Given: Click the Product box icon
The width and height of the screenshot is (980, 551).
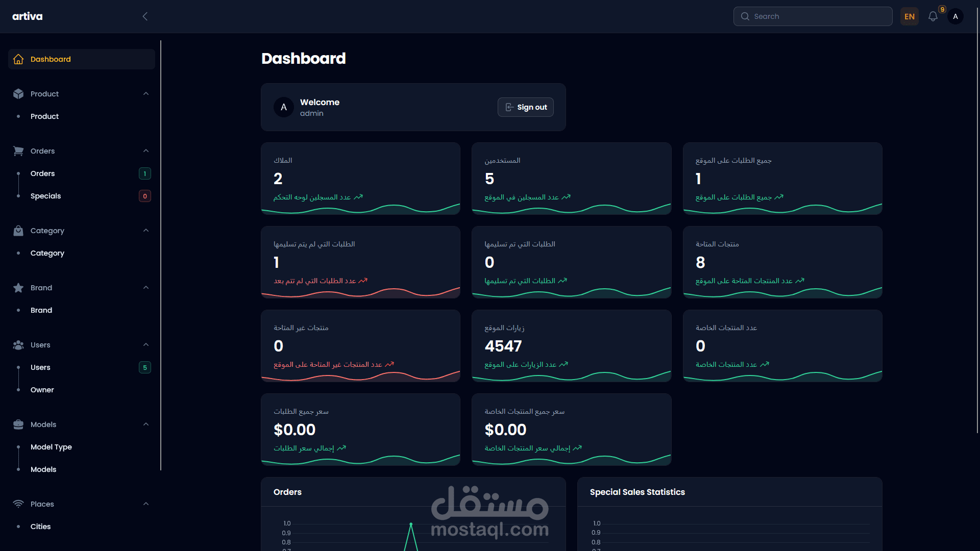Looking at the screenshot, I should [18, 94].
